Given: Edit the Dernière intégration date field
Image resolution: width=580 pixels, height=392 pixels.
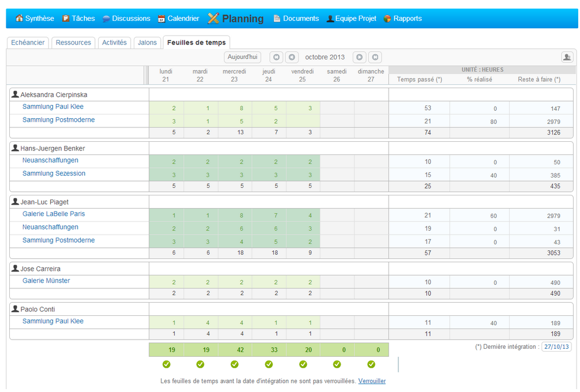Looking at the screenshot, I should pyautogui.click(x=556, y=347).
